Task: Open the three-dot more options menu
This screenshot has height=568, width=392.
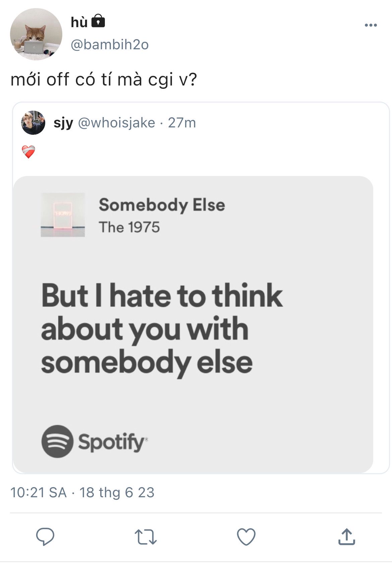Action: (x=371, y=25)
